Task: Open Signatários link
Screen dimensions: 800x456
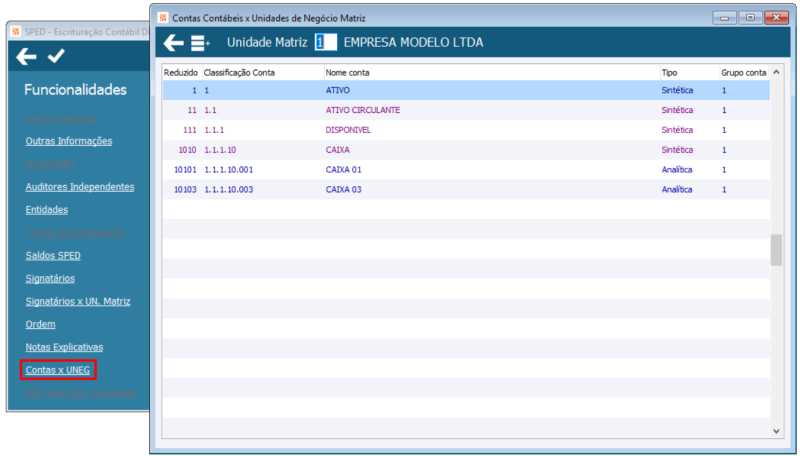Action: pyautogui.click(x=50, y=278)
